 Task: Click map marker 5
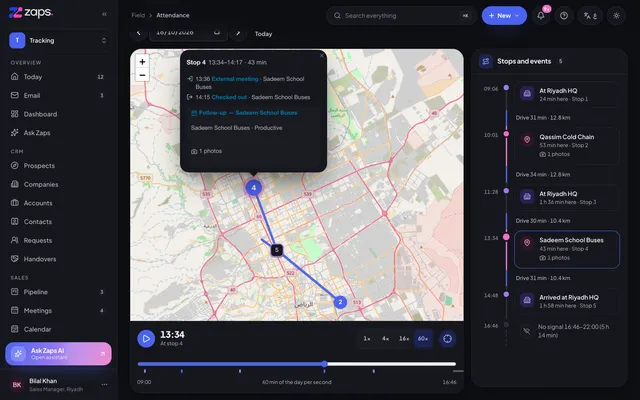(277, 250)
